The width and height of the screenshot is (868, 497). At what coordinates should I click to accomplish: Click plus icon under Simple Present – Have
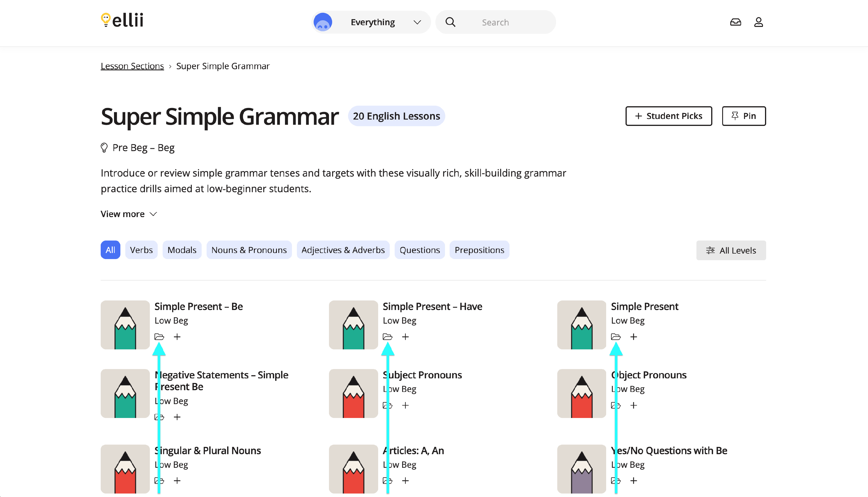[405, 337]
